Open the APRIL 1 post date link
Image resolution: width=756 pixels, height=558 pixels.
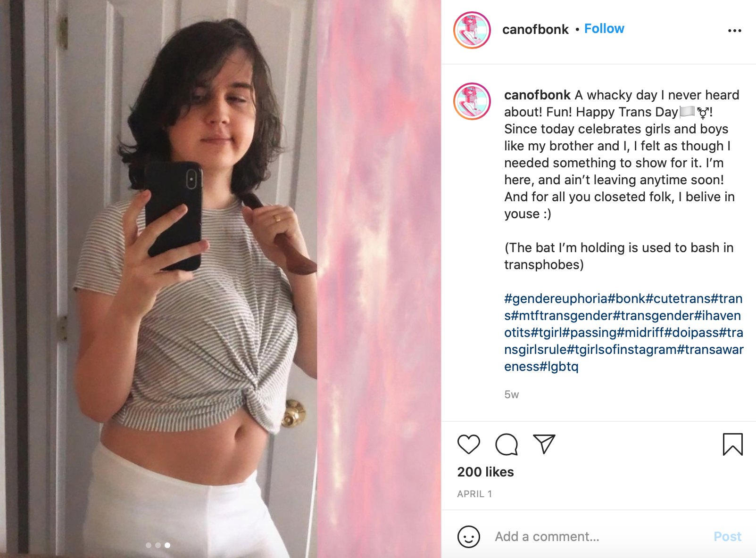pos(474,494)
